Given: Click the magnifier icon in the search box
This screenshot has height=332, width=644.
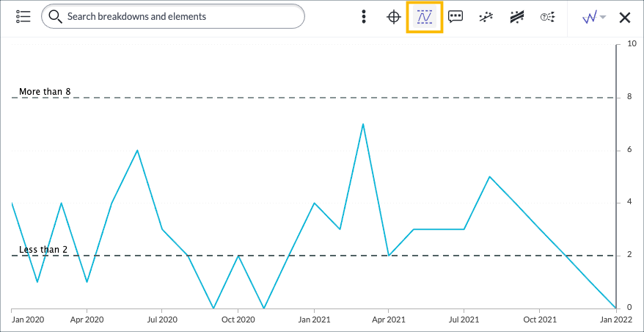Looking at the screenshot, I should (55, 16).
